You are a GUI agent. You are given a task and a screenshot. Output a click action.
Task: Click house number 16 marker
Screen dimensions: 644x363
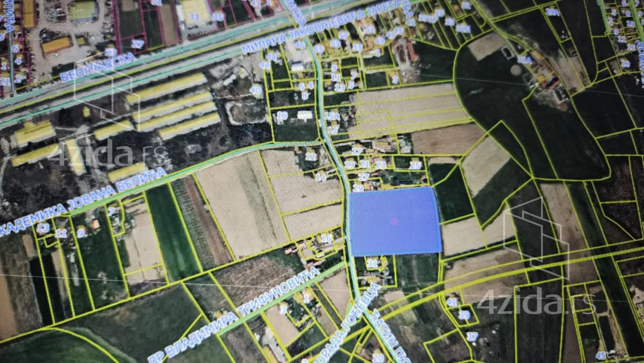click(x=326, y=238)
